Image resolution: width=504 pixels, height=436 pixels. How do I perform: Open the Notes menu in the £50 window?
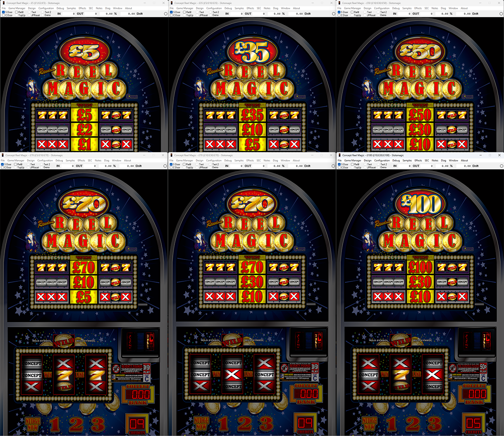point(435,8)
